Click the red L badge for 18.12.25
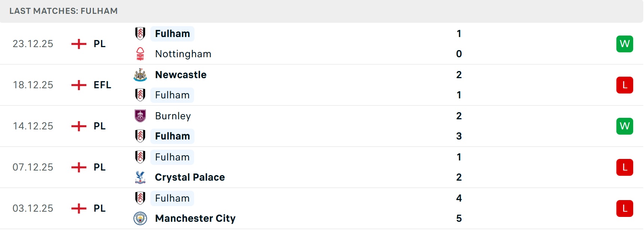Screen dimensions: 644x230 [x=625, y=85]
